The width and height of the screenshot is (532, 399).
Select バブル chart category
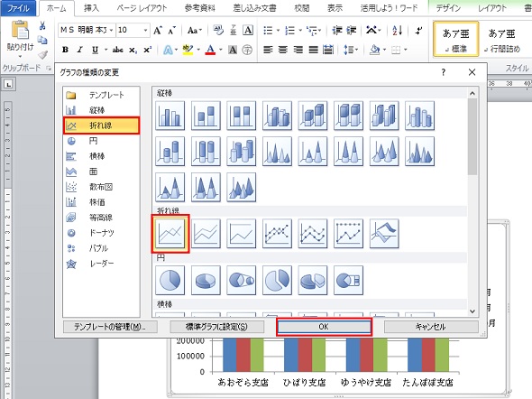pos(101,248)
